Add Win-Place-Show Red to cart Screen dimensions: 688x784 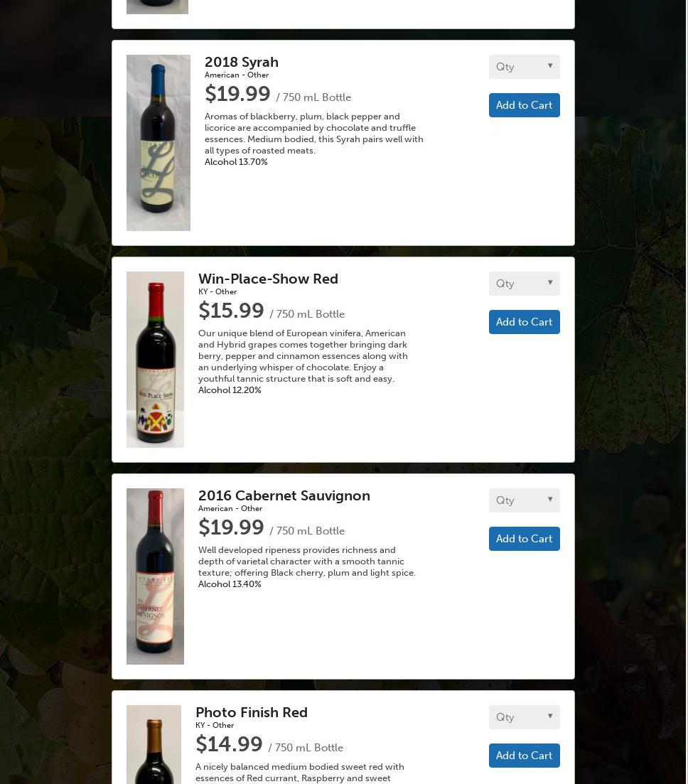tap(524, 322)
